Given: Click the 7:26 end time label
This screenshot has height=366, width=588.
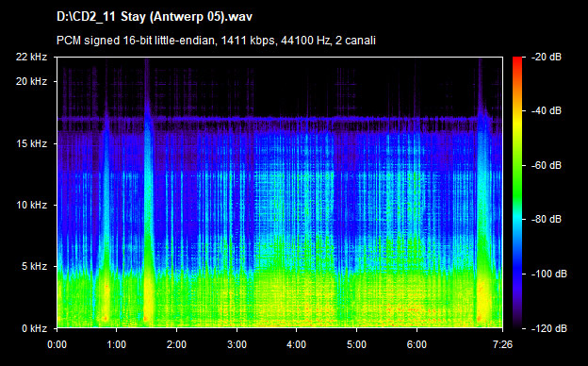Looking at the screenshot, I should click(x=502, y=344).
